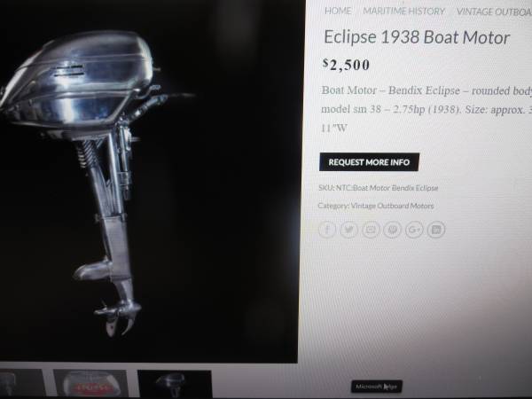Click the large Eclipse motor product image

point(149,180)
